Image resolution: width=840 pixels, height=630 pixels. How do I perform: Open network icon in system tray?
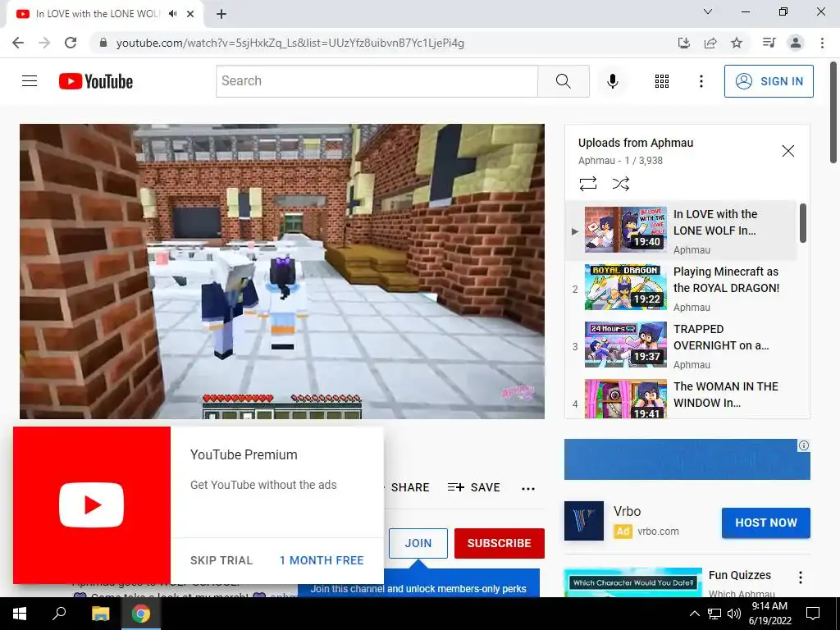pyautogui.click(x=714, y=614)
